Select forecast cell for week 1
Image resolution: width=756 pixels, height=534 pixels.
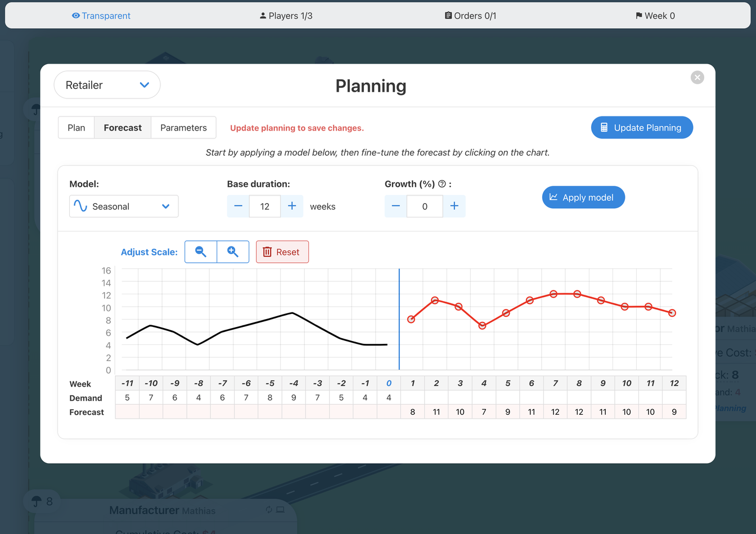[412, 412]
